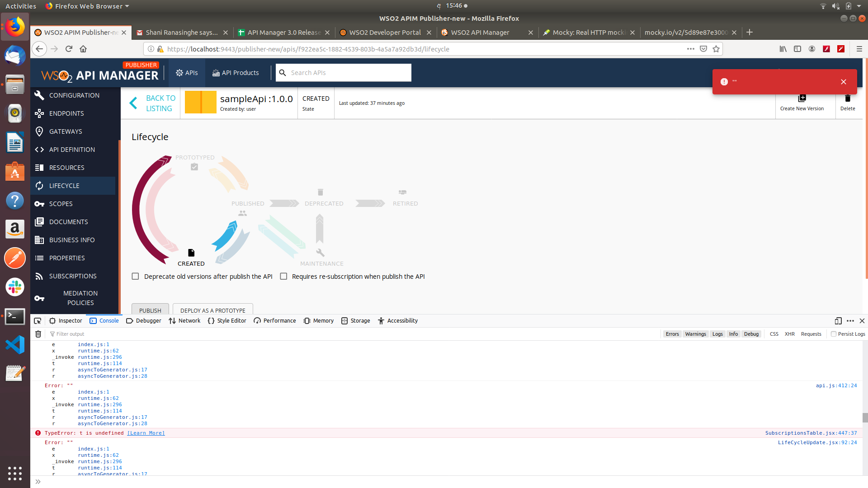Open Endpoints in the sidebar
Image resolution: width=868 pixels, height=488 pixels.
point(72,113)
